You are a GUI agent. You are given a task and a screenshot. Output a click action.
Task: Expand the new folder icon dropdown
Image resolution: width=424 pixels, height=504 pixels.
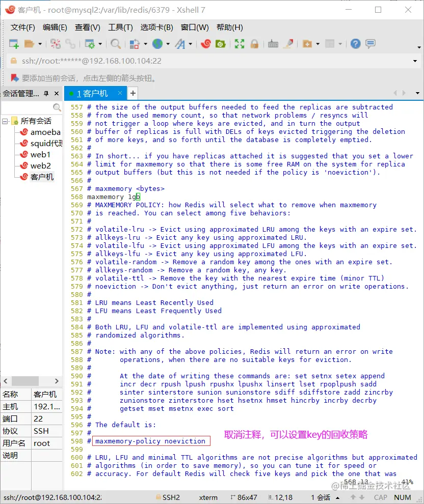[x=318, y=44]
